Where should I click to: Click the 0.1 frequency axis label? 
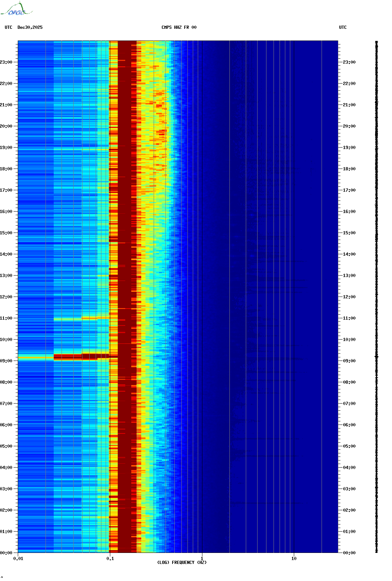tap(110, 559)
